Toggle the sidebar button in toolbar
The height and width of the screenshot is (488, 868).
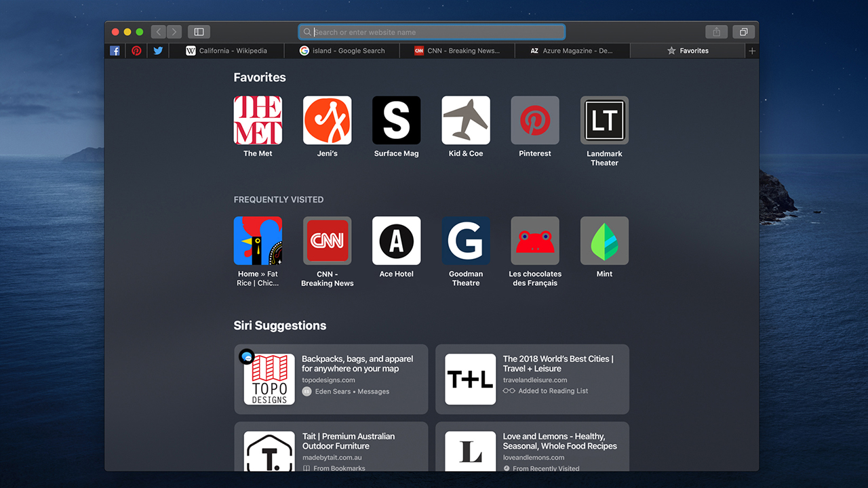[199, 32]
